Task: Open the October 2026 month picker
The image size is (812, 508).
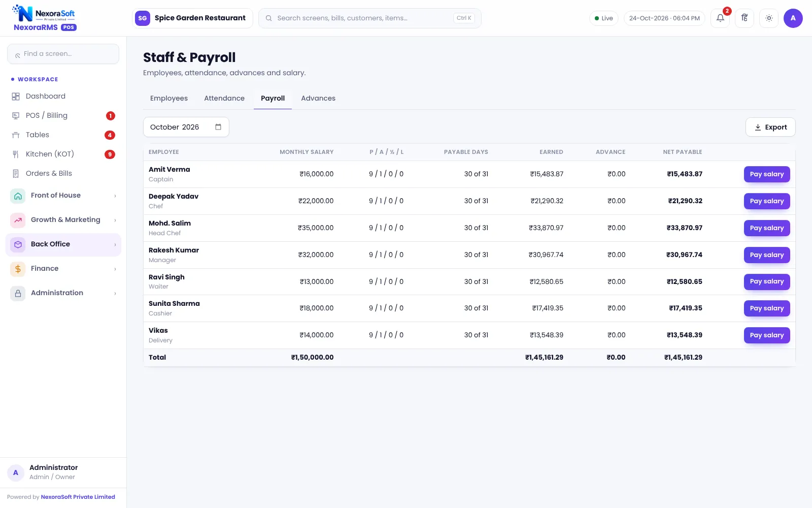Action: pos(186,127)
